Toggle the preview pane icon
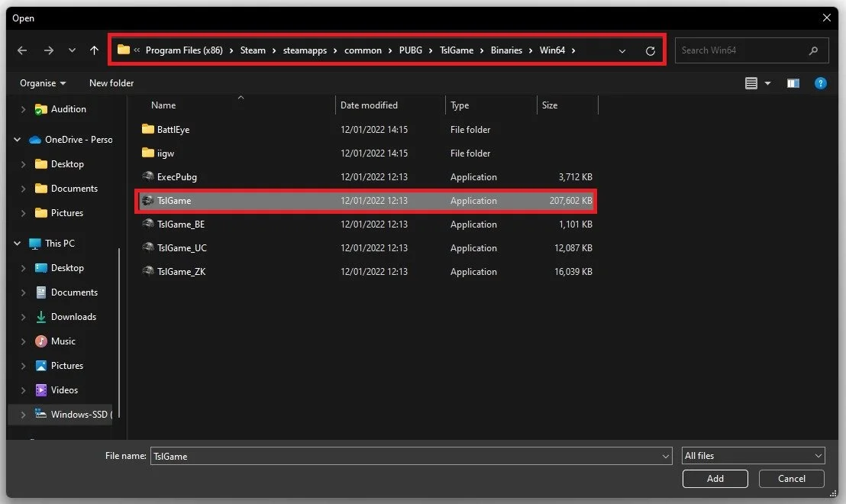846x504 pixels. click(x=793, y=83)
